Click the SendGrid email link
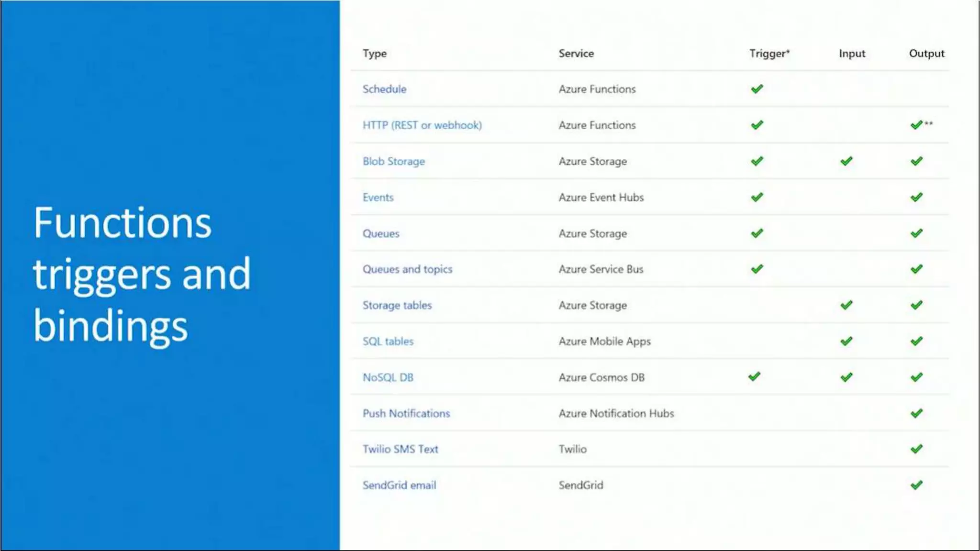The height and width of the screenshot is (551, 980). point(399,485)
